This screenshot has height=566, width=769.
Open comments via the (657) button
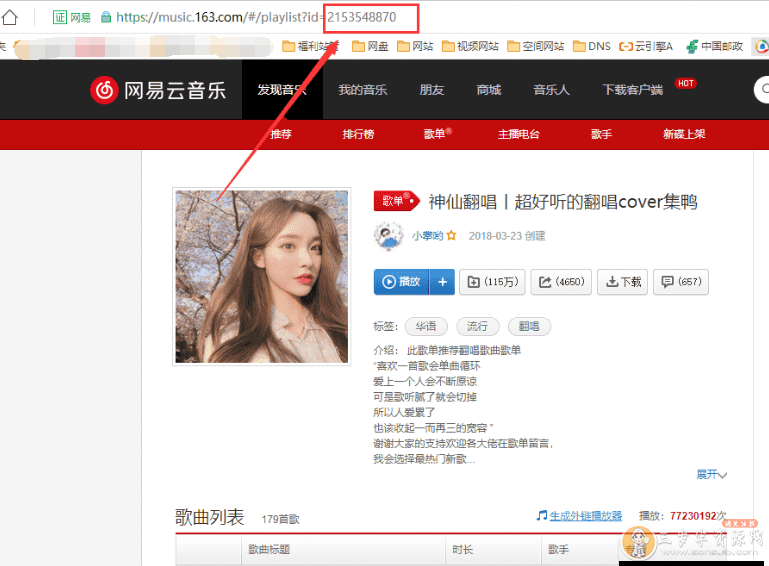click(x=680, y=282)
